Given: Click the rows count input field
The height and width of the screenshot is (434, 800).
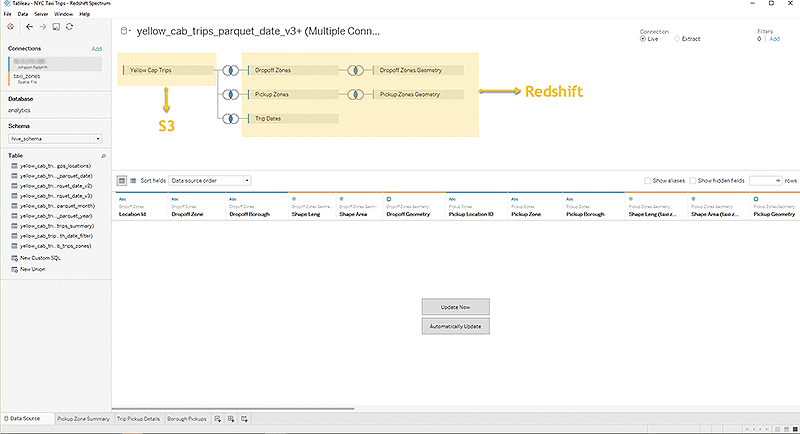Looking at the screenshot, I should pos(765,181).
